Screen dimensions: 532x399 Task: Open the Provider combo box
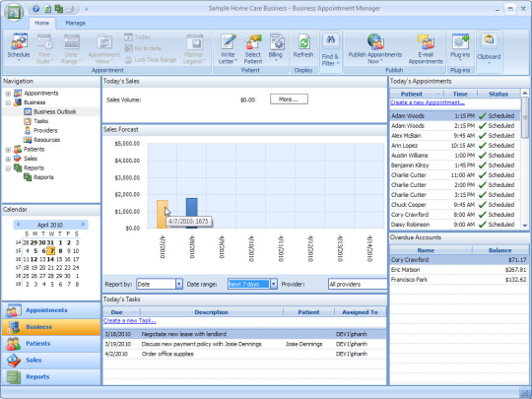click(x=358, y=284)
